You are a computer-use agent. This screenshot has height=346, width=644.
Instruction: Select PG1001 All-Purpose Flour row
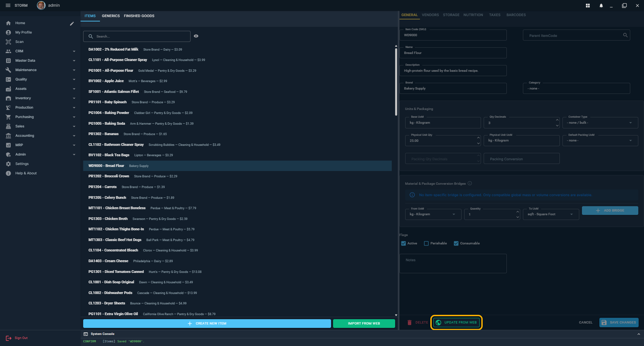click(x=237, y=71)
